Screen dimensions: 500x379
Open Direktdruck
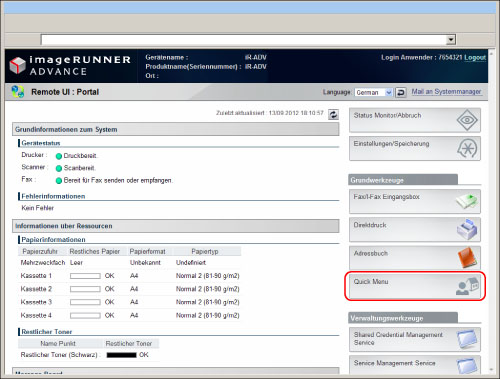click(x=415, y=230)
